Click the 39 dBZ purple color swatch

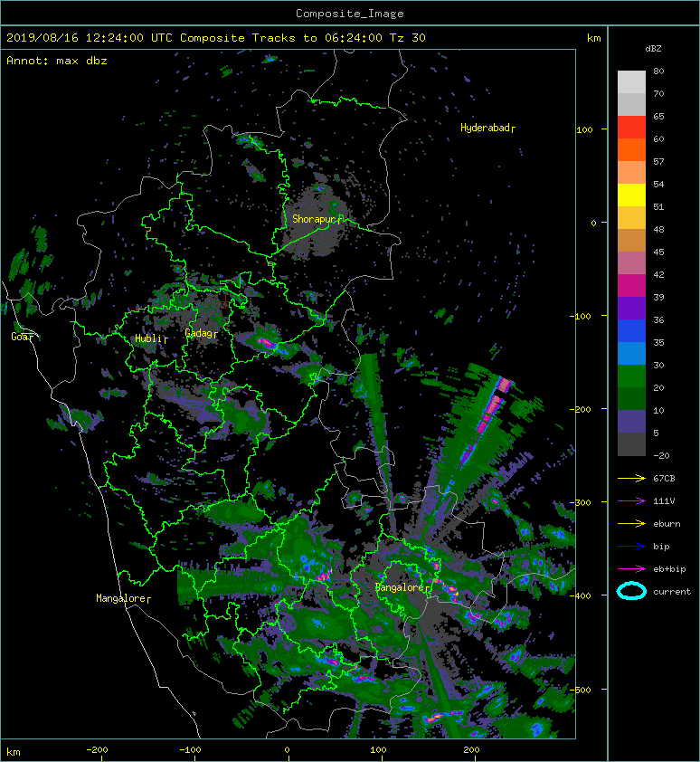(x=631, y=308)
